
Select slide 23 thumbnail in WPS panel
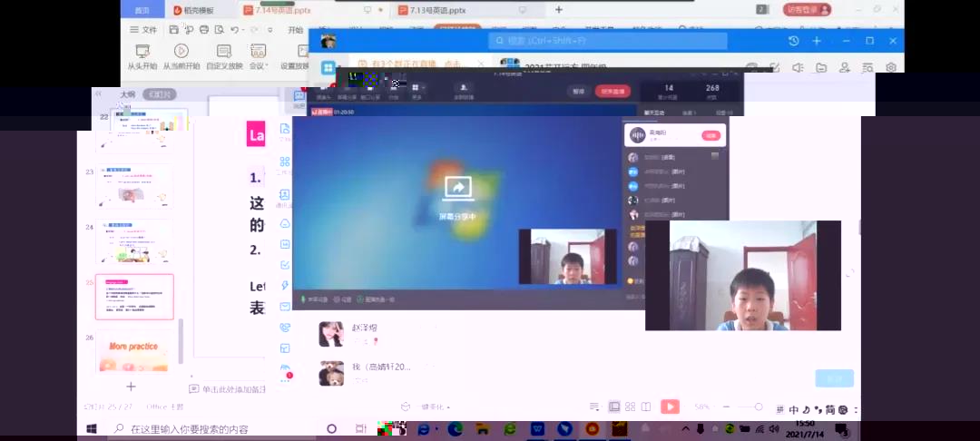(133, 186)
